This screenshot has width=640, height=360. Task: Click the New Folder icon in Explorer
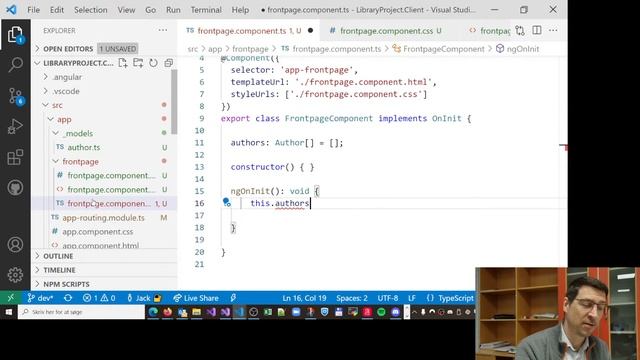point(138,63)
